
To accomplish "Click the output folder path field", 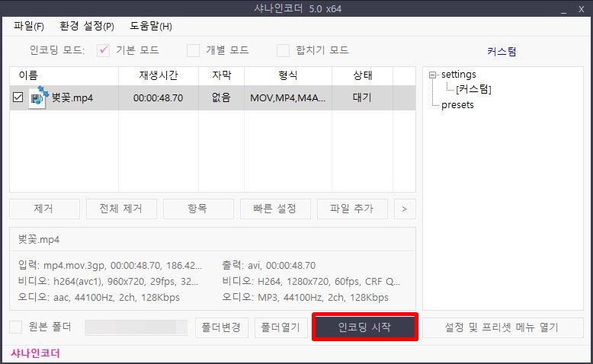I will point(136,327).
